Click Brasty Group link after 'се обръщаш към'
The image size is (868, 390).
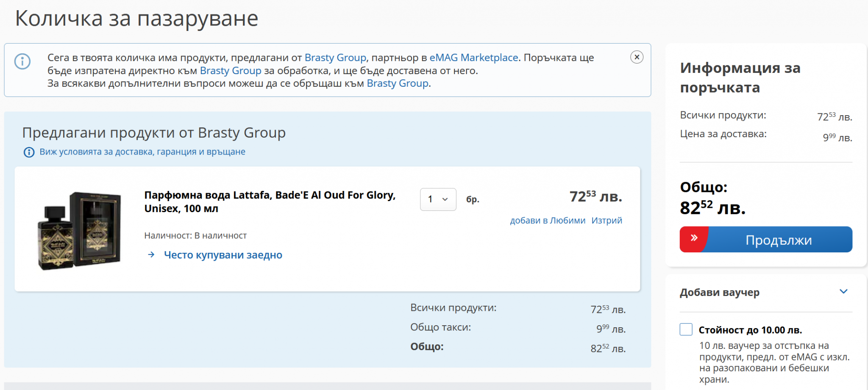click(397, 83)
